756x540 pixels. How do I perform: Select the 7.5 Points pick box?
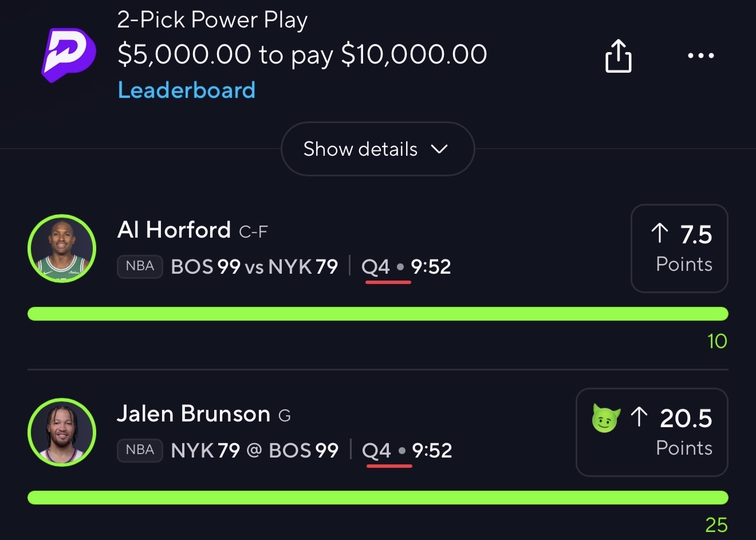(679, 249)
